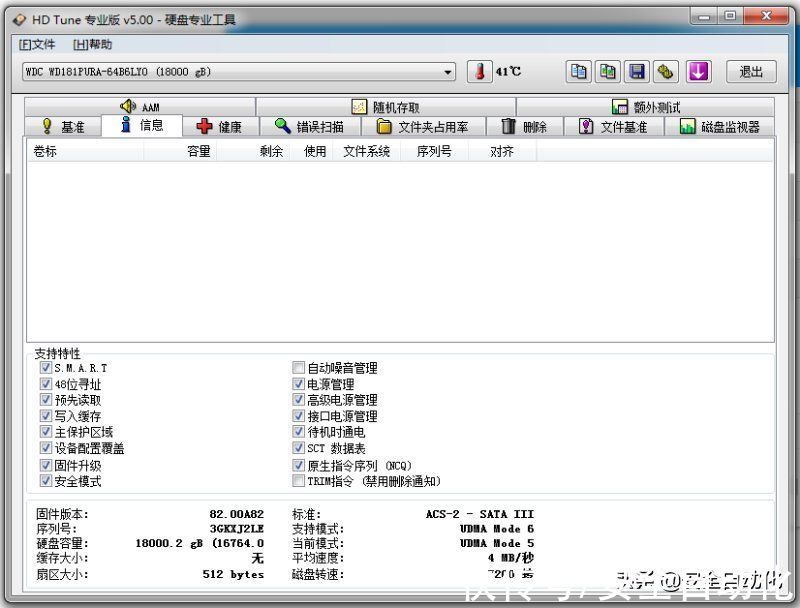This screenshot has width=800, height=608.
Task: Toggle the 原生指令序列 (NCQ) checkbox
Action: pyautogui.click(x=298, y=465)
